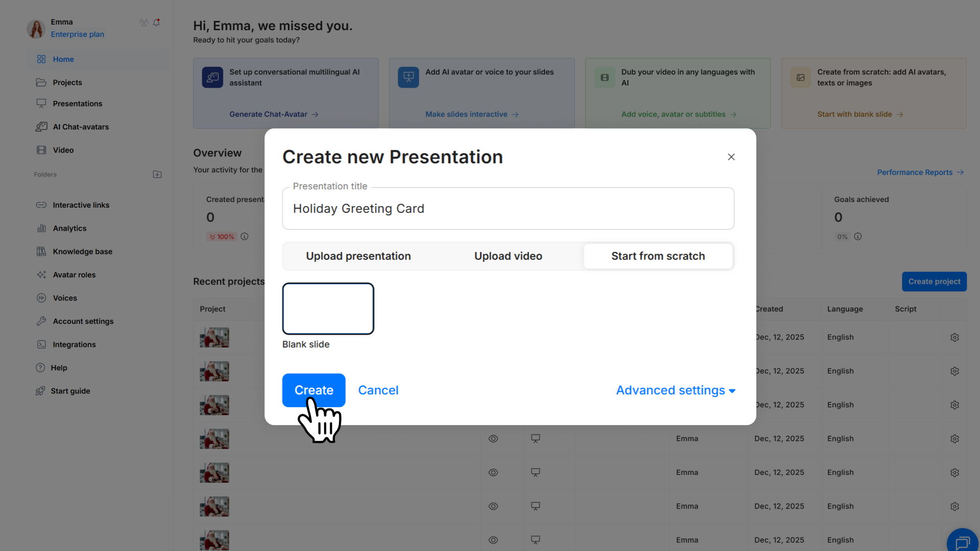Open the Voices section in the sidebar

pyautogui.click(x=65, y=298)
